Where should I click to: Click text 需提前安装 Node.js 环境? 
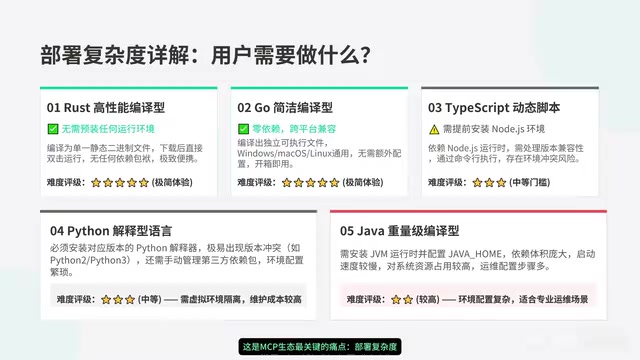pos(494,129)
